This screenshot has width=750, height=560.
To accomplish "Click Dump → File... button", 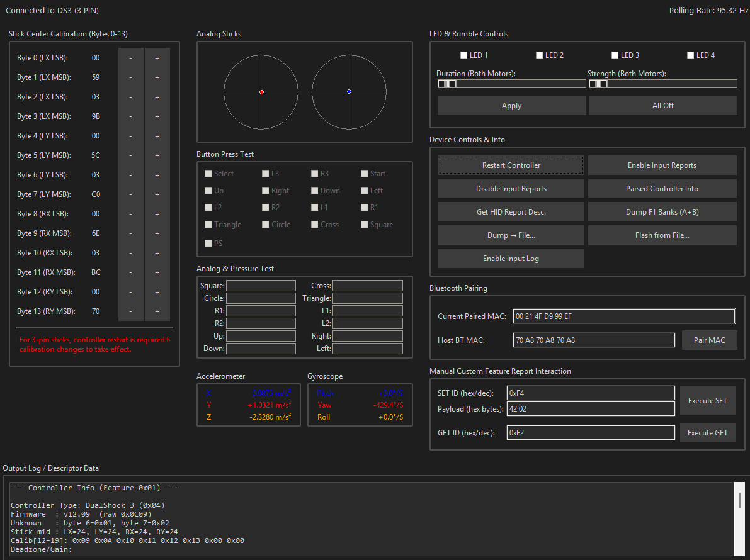I will [511, 235].
